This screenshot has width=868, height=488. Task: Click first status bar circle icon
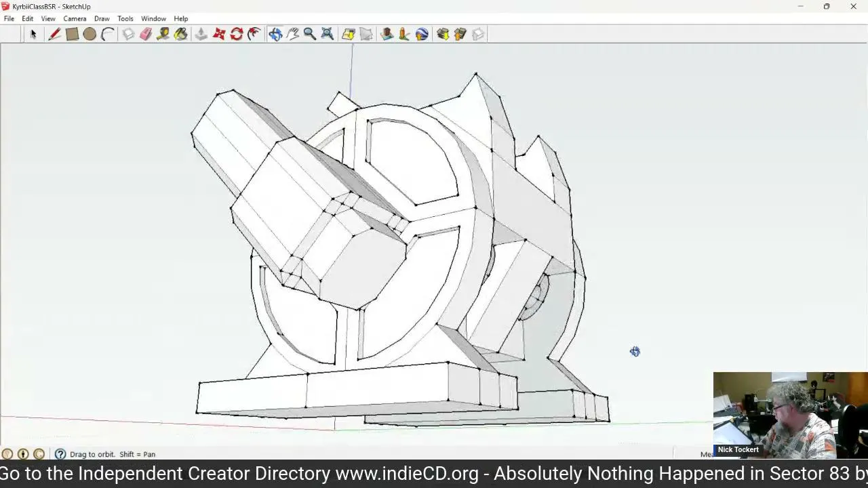[7, 454]
